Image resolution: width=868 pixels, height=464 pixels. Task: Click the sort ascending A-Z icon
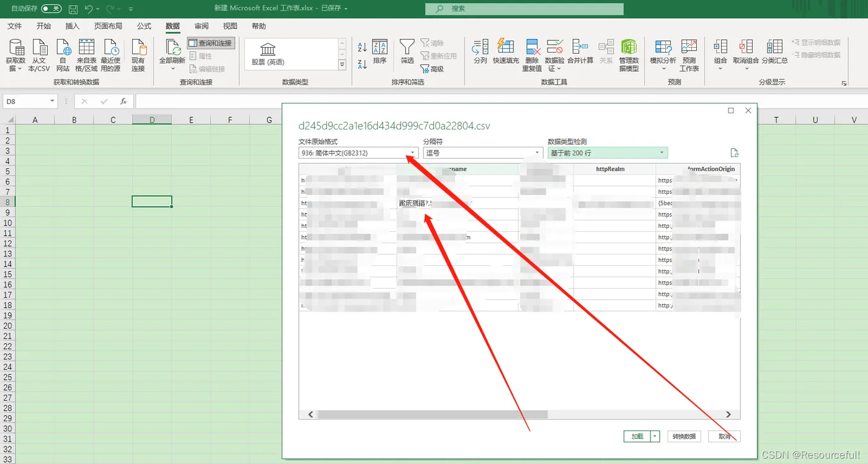[363, 47]
